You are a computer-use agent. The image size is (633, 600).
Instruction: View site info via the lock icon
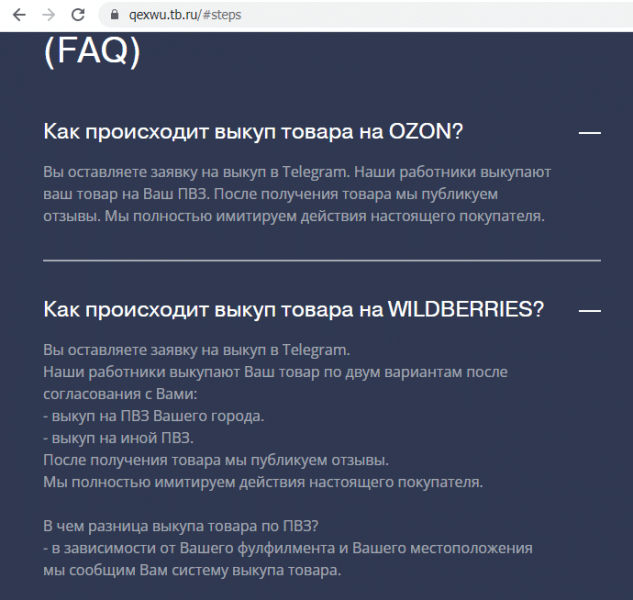pyautogui.click(x=115, y=15)
